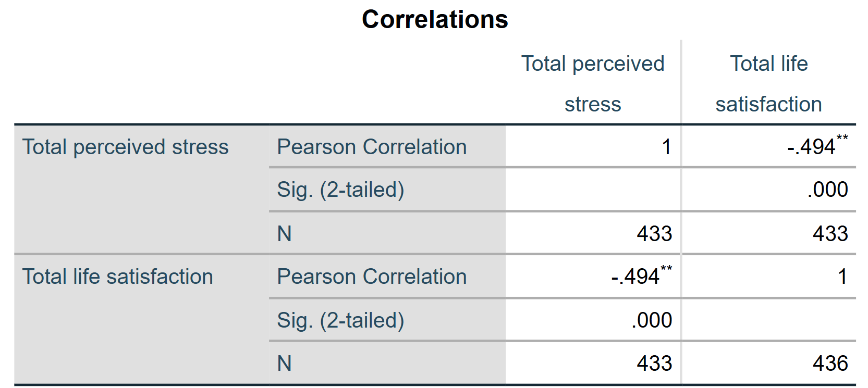Click the 433 cell above the 436 cell
Image resolution: width=868 pixels, height=388 pixels.
[830, 233]
